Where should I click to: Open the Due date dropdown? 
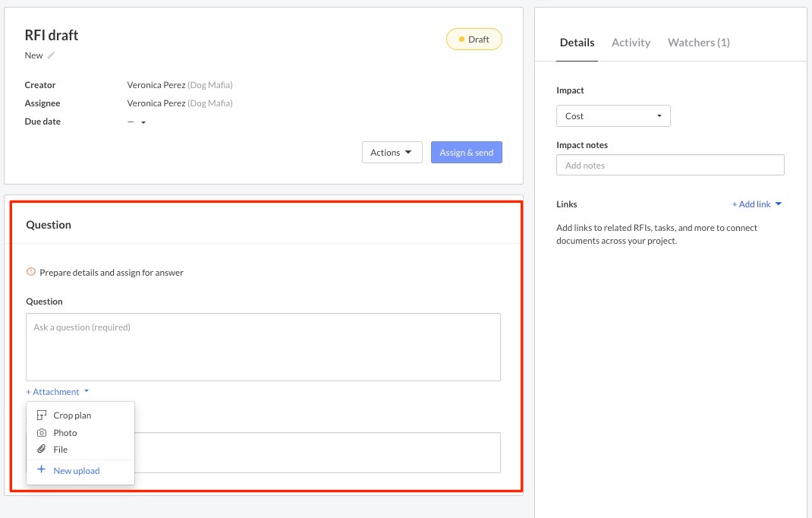point(137,122)
